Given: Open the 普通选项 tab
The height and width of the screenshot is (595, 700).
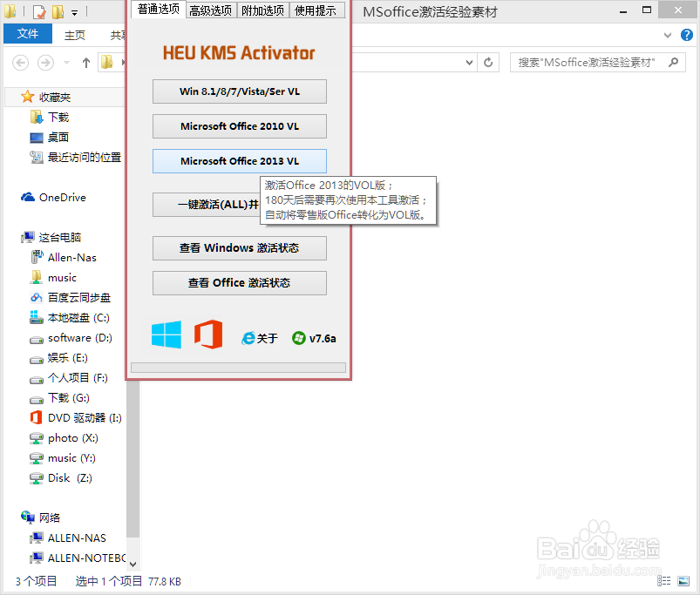Looking at the screenshot, I should 159,9.
